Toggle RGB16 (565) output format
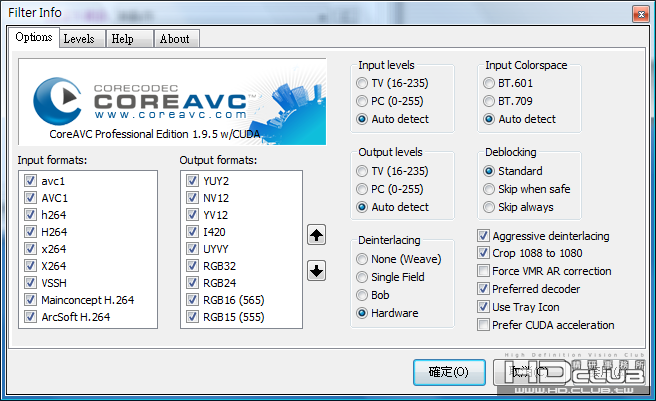Viewport: 656px width, 401px height. [192, 300]
